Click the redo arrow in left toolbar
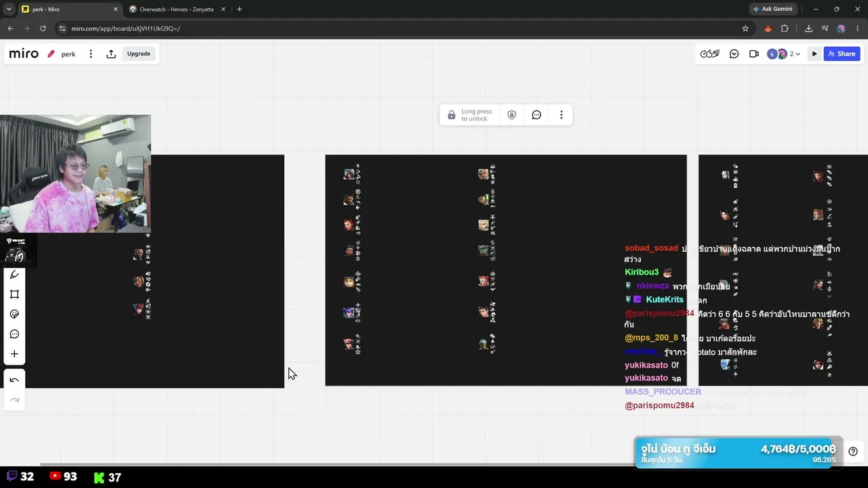 click(x=14, y=400)
